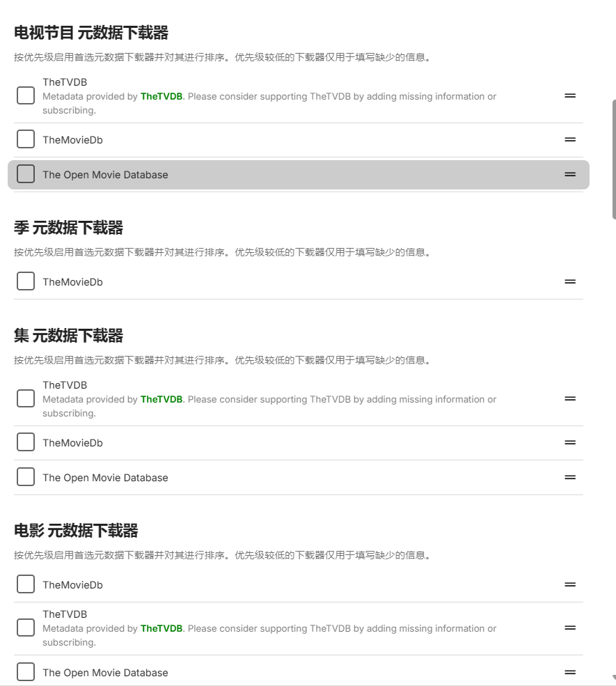
Task: Toggle TheMovieDb checkbox in 电视节目 section
Action: coord(26,139)
